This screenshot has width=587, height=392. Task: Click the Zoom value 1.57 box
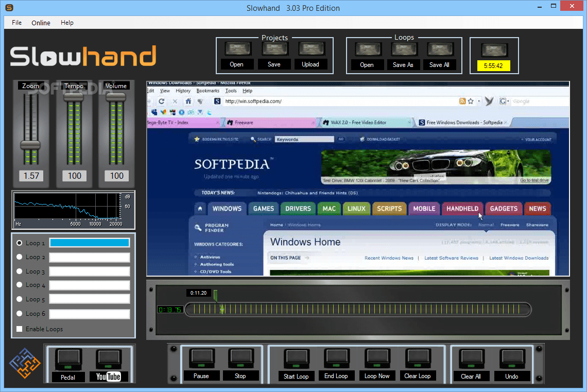click(x=31, y=176)
